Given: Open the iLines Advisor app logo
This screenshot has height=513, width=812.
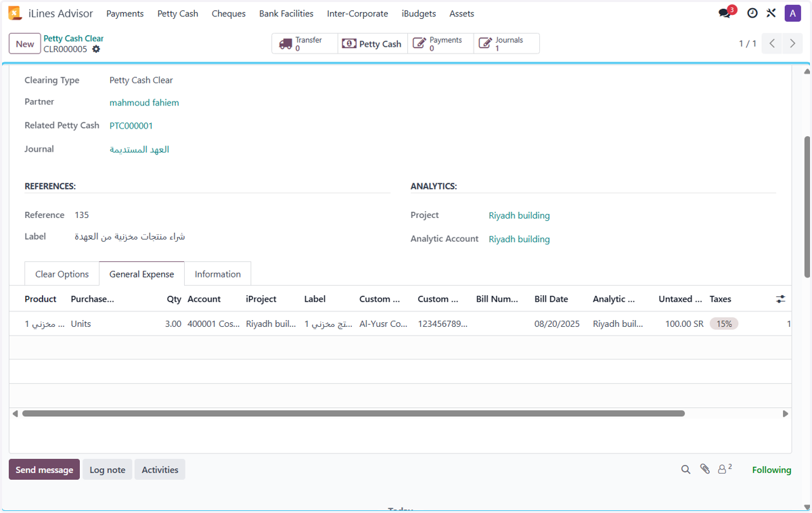Looking at the screenshot, I should click(x=14, y=13).
